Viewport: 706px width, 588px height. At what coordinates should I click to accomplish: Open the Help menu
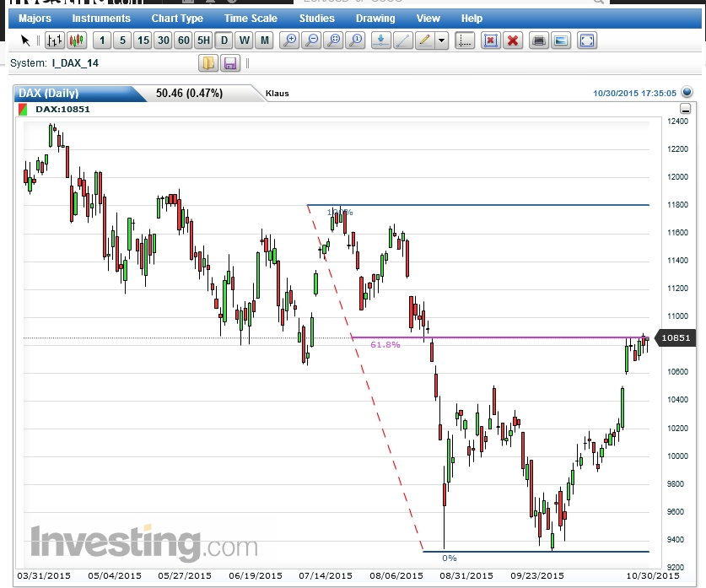(x=472, y=19)
